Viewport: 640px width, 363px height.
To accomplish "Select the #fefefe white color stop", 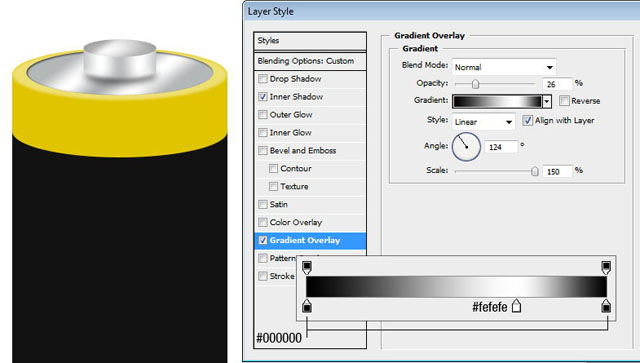I will (x=516, y=305).
